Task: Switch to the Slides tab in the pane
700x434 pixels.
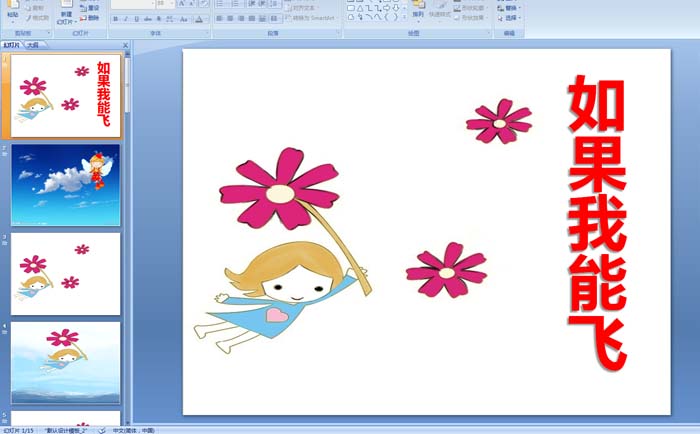Action: (x=12, y=46)
